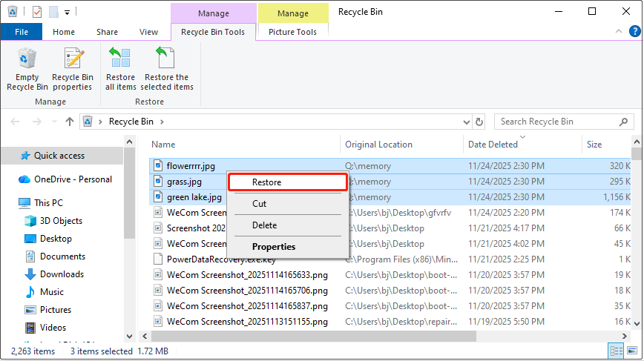
Task: Click the Refresh button
Action: coord(479,122)
